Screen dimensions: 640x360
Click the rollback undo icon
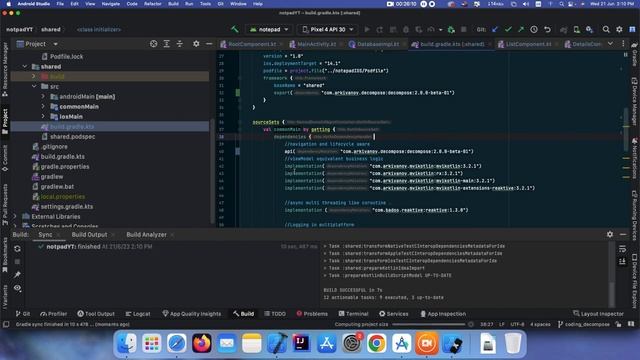click(547, 29)
